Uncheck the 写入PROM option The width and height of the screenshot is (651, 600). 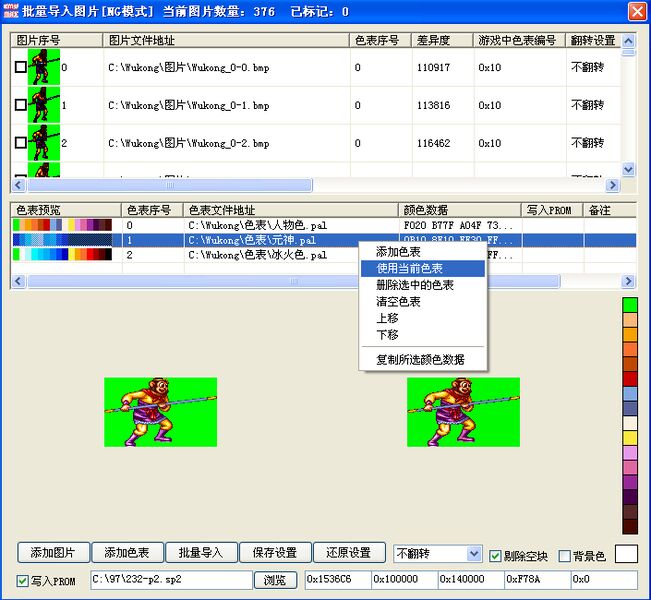click(x=23, y=580)
